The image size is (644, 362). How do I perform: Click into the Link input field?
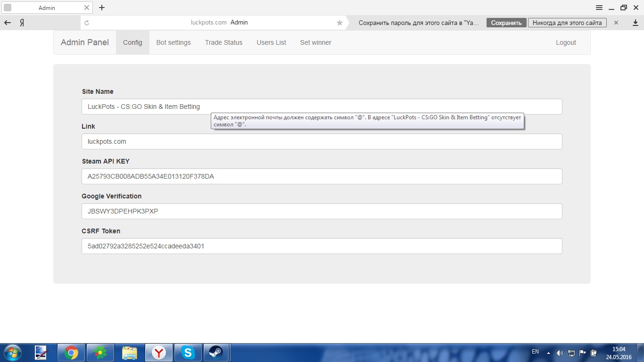[x=322, y=141]
